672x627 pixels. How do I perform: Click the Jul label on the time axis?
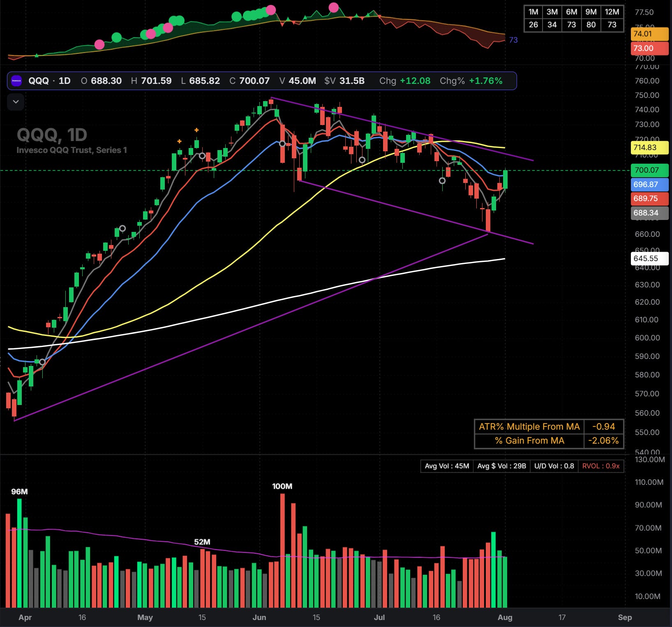pos(379,617)
